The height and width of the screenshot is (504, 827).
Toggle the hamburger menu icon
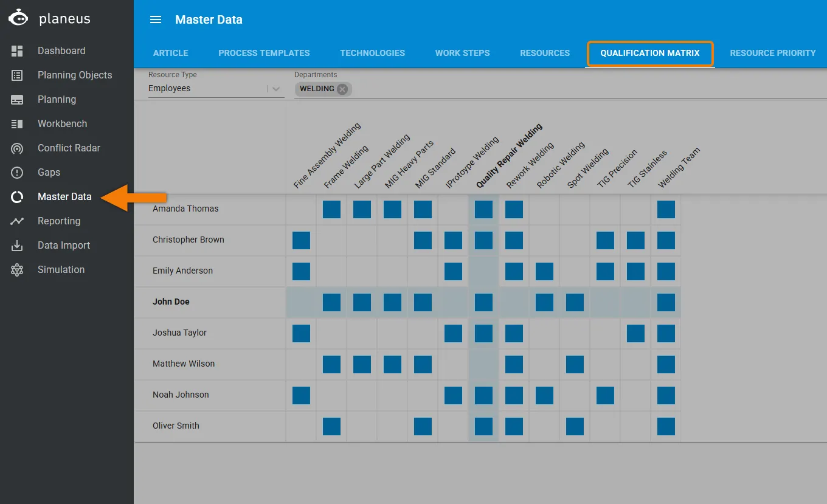156,19
